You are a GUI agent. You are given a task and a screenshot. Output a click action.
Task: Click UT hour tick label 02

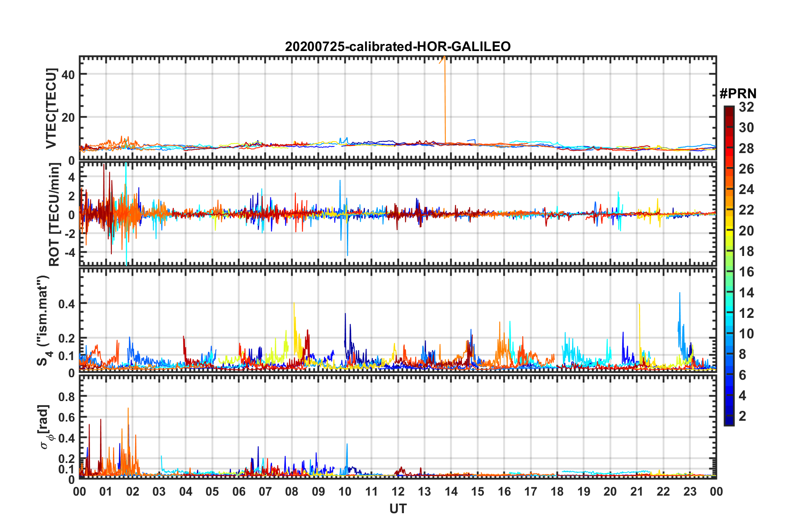tap(133, 491)
